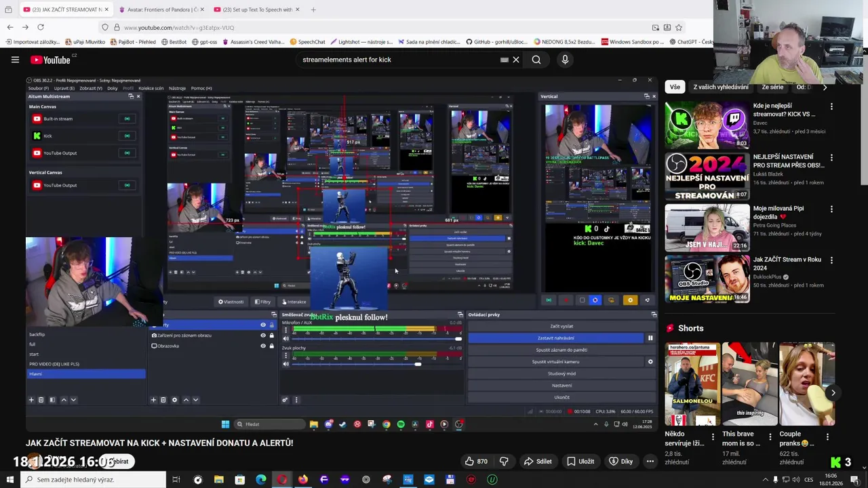Start voice search with the microphone
This screenshot has height=488, width=868.
pos(565,60)
